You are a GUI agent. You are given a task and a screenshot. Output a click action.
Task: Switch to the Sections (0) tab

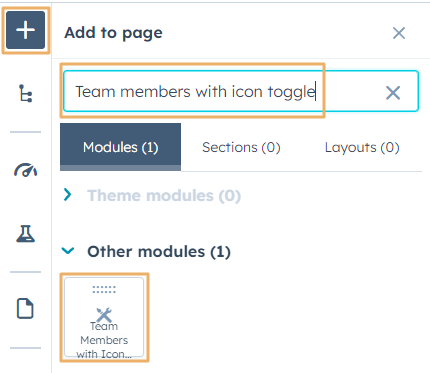click(241, 147)
